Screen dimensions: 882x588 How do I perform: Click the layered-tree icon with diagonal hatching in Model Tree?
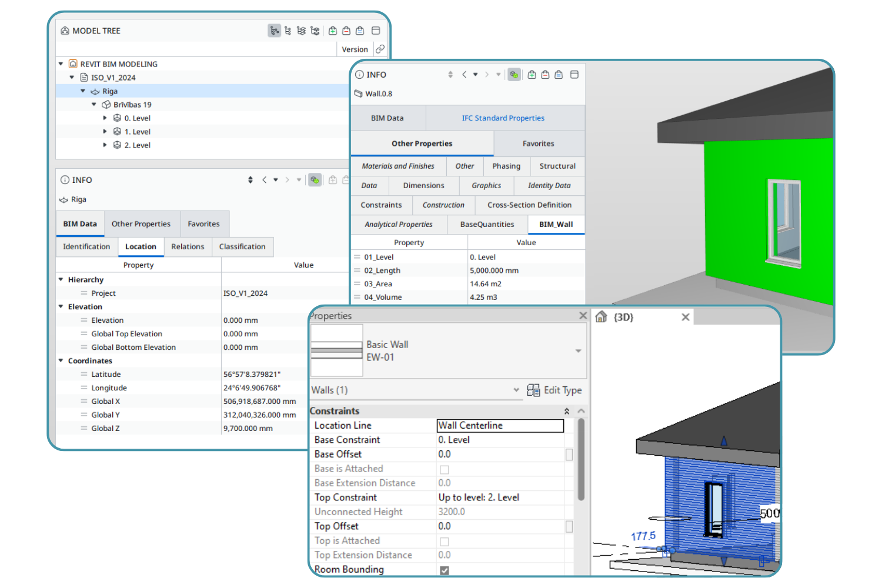(x=302, y=31)
